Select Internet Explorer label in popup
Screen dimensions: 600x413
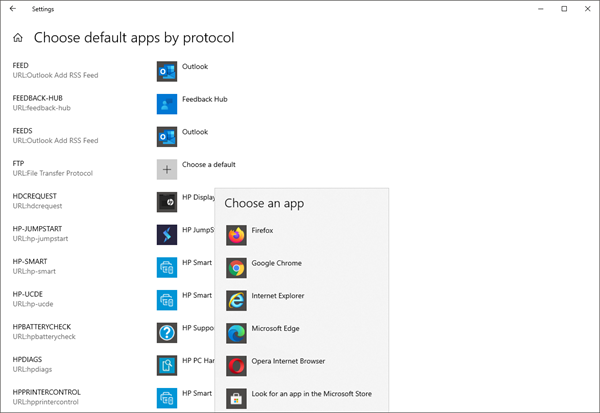point(278,296)
